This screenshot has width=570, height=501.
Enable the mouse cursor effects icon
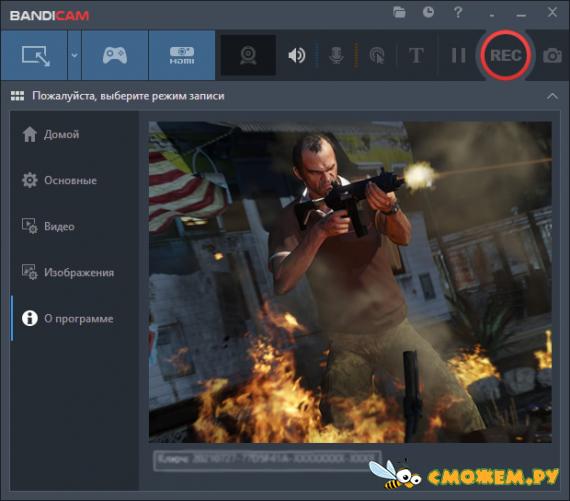point(377,56)
